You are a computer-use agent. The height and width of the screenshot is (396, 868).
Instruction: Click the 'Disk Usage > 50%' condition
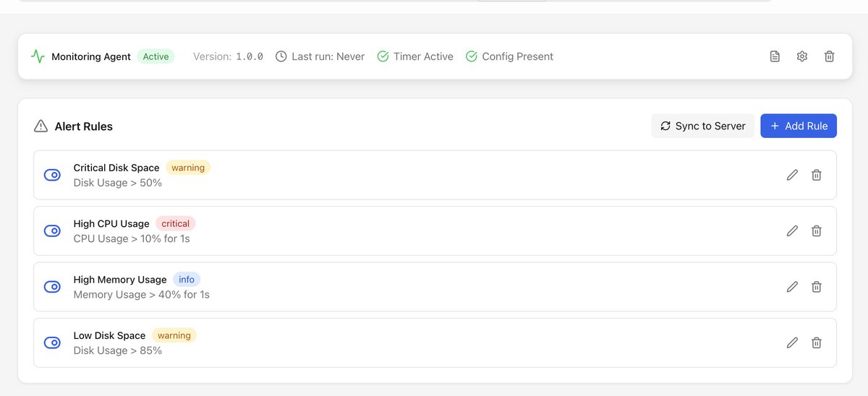pos(118,183)
